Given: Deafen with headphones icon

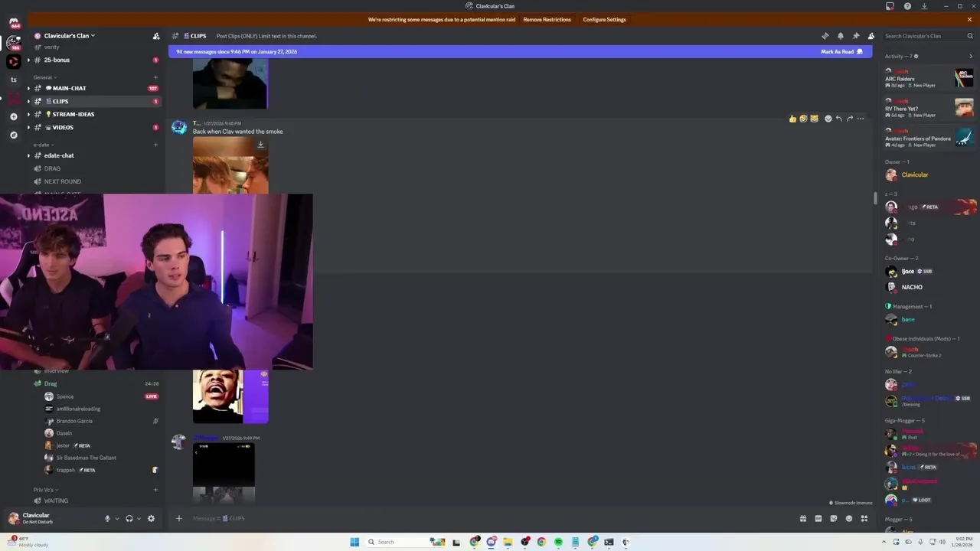Looking at the screenshot, I should click(129, 518).
